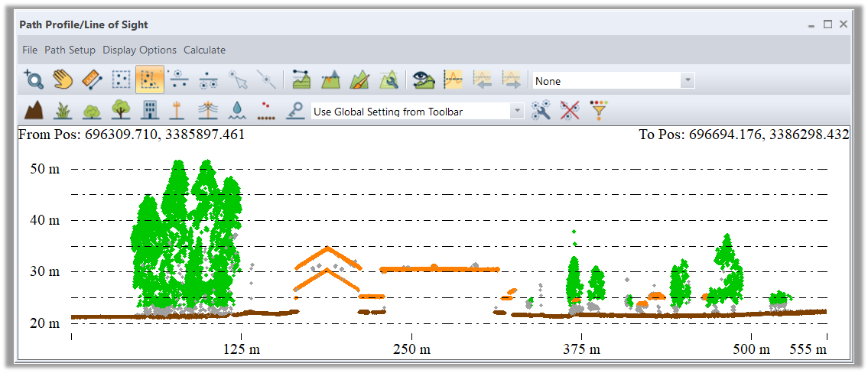
Task: Open the point cloud wrench edit icon
Action: click(x=540, y=110)
